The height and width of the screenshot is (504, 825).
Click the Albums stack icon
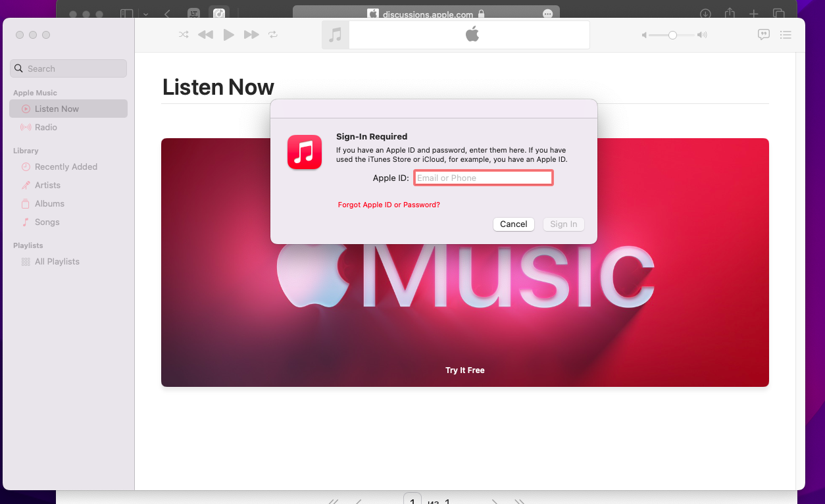coord(26,203)
